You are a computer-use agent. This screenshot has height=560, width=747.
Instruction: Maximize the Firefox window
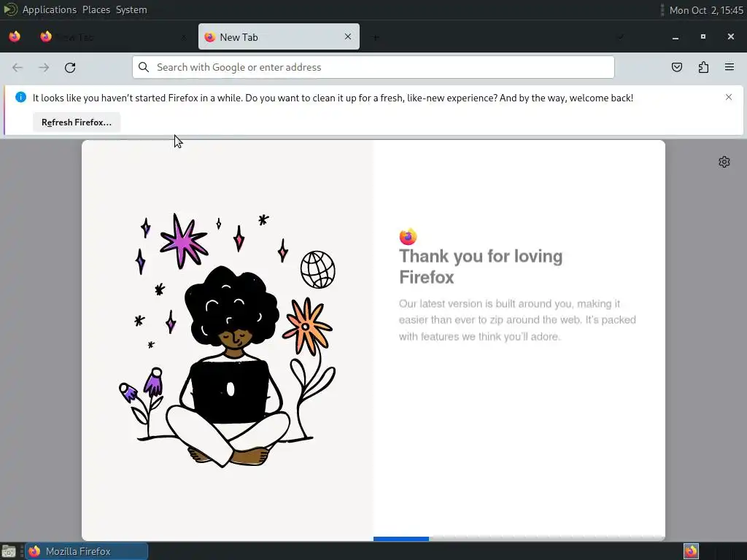(x=703, y=36)
